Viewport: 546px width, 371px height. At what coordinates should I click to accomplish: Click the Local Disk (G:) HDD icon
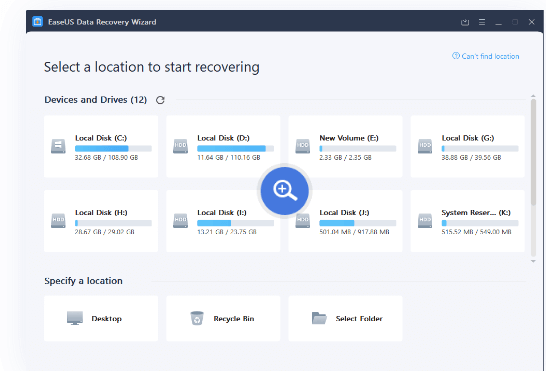425,146
